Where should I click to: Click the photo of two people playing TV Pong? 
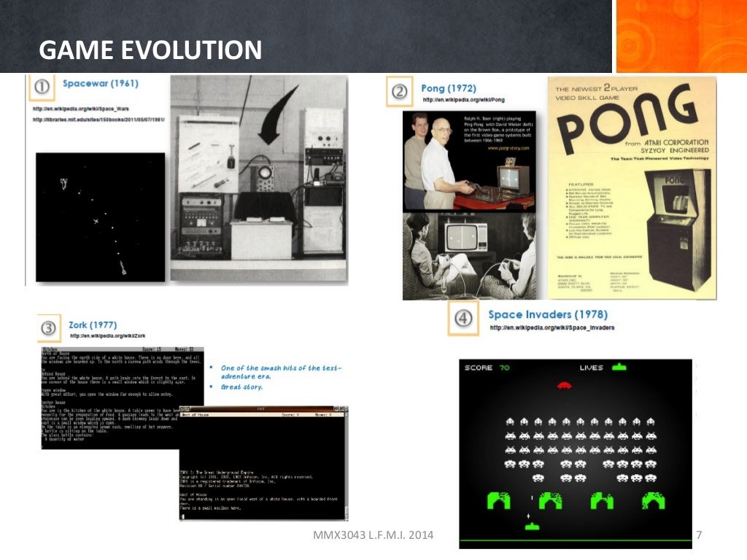coord(469,256)
